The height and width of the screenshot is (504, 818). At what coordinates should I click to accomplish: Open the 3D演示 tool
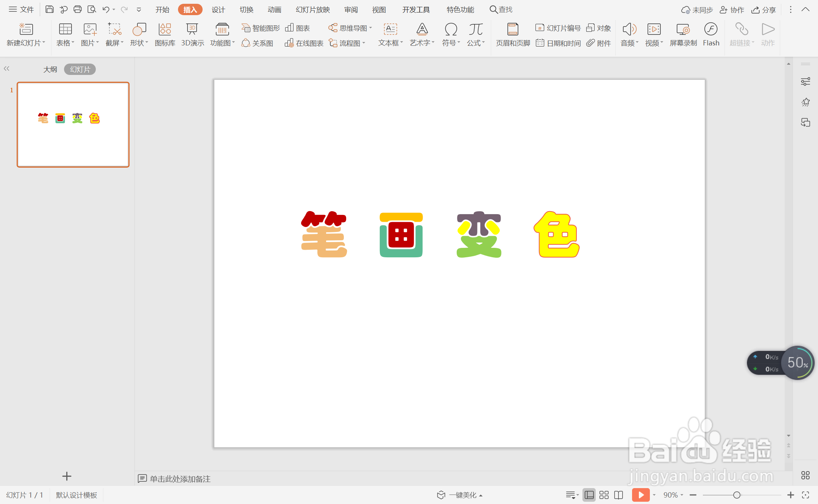[x=192, y=34]
